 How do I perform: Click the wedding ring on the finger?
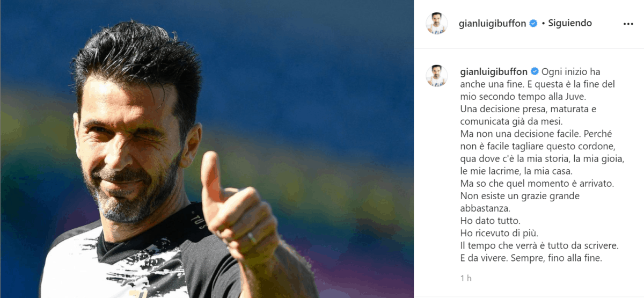click(x=252, y=238)
